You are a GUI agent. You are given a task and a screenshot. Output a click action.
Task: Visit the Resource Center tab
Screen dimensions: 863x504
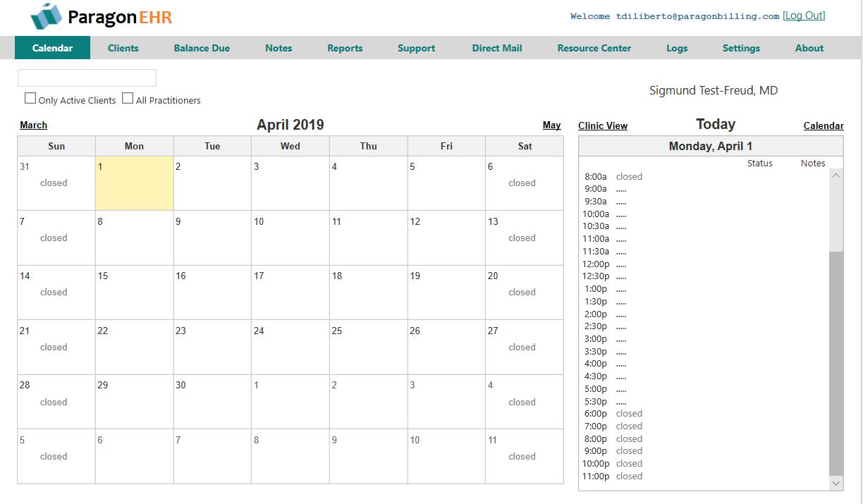pos(594,48)
